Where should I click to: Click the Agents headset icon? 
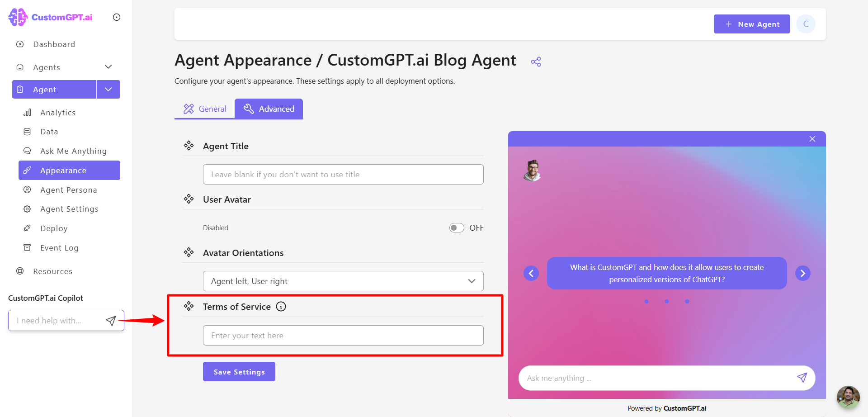20,67
